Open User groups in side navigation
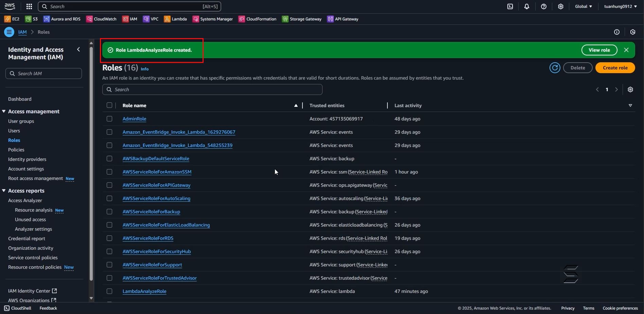Screen dimensions: 644x314 (21, 121)
